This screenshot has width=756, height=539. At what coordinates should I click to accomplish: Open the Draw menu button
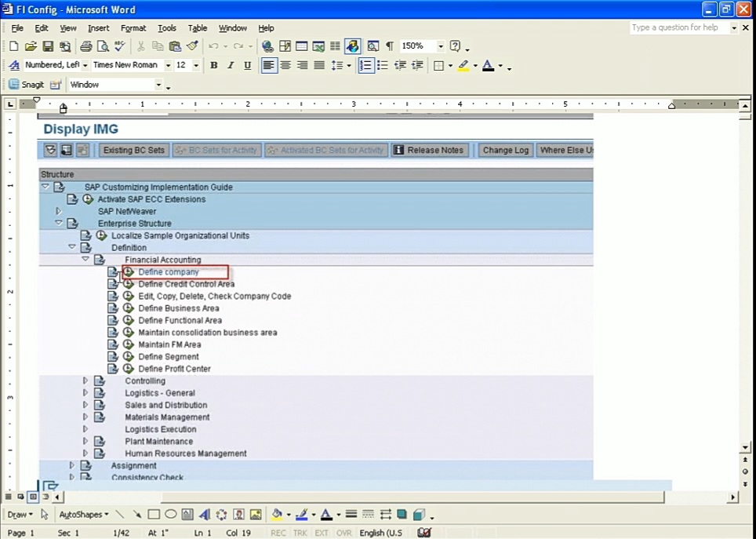click(x=20, y=515)
